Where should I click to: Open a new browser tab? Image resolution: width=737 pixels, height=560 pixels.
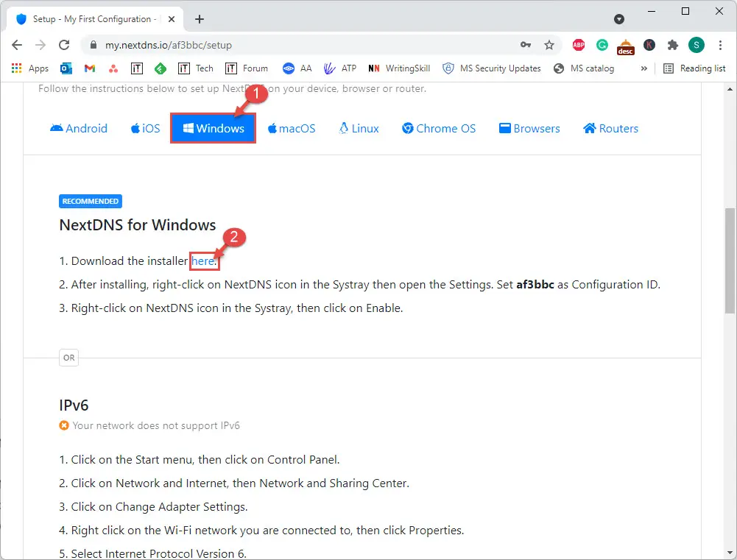pos(200,19)
